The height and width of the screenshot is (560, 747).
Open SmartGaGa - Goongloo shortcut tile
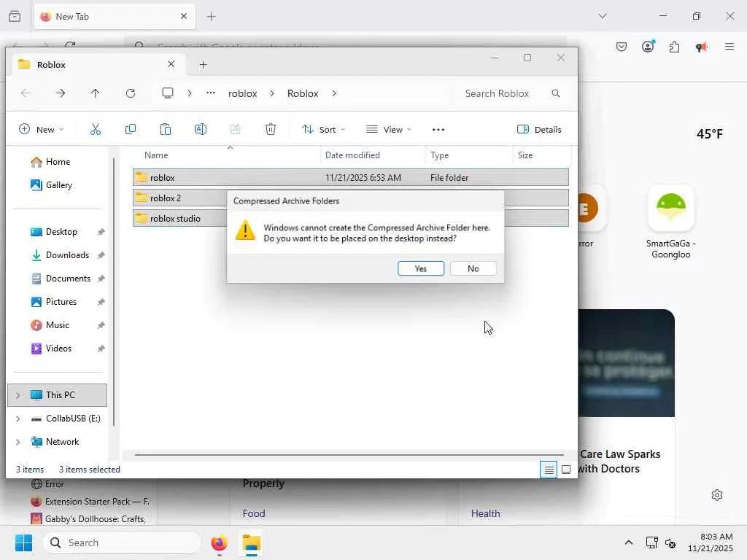tap(671, 222)
